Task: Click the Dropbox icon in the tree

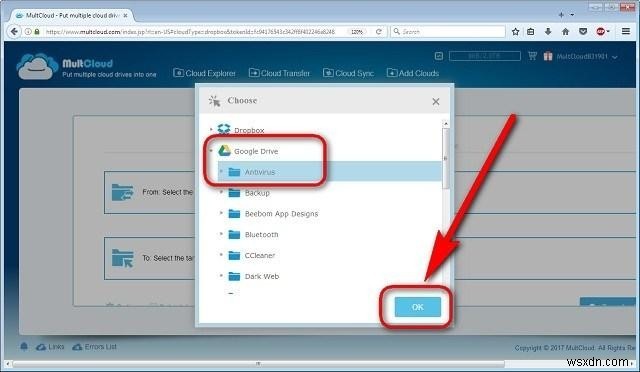Action: pyautogui.click(x=224, y=129)
